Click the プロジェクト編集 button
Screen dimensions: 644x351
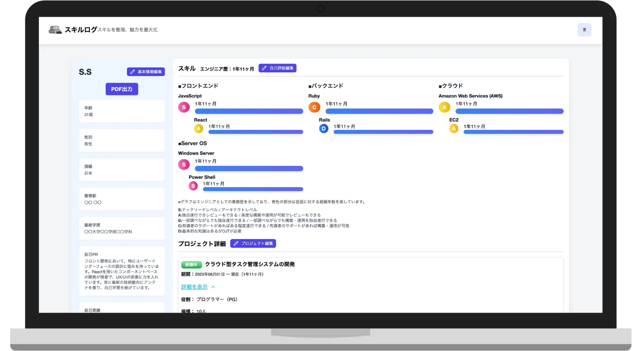point(253,244)
